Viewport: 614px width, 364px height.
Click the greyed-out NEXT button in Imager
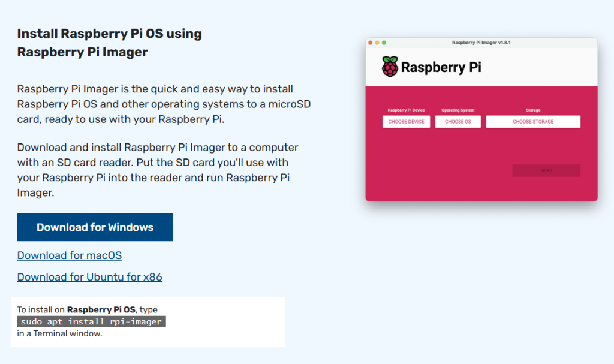click(x=546, y=170)
